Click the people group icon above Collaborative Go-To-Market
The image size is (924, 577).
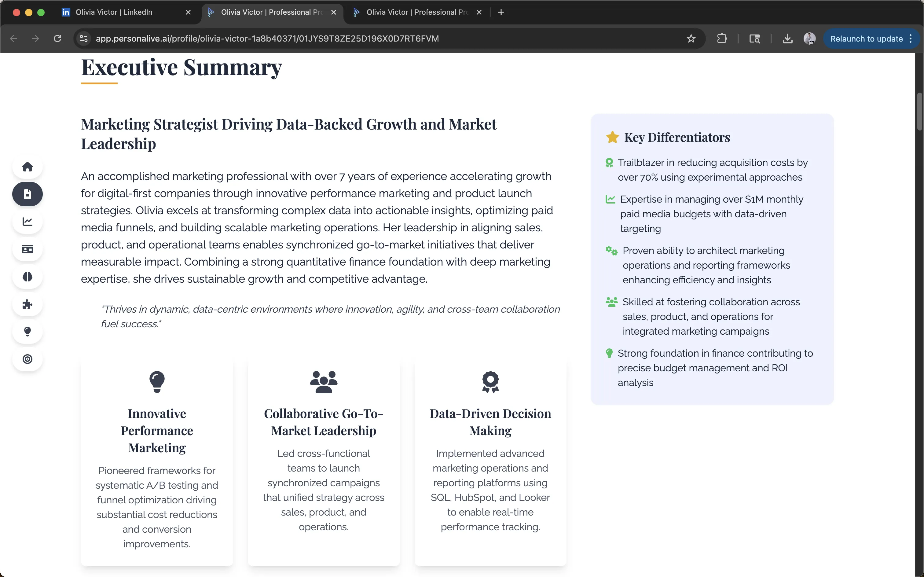[x=324, y=382]
